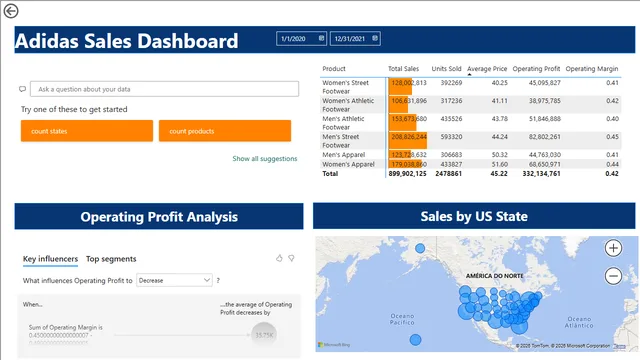Viewport: 640px width, 360px height.
Task: Select the Women's Apparel row
Action: 471,164
